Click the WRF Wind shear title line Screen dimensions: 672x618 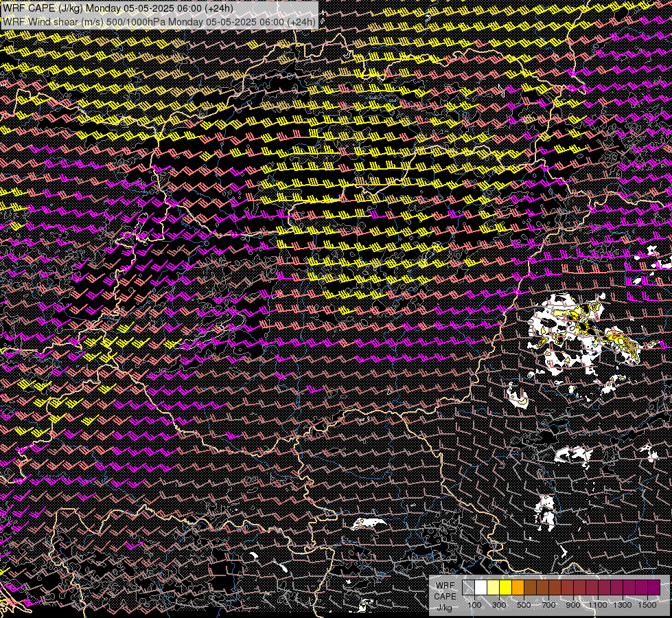pyautogui.click(x=159, y=21)
